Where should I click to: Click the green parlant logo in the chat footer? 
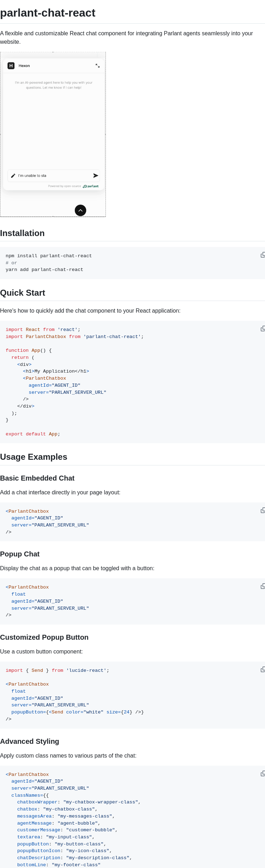pos(91,186)
